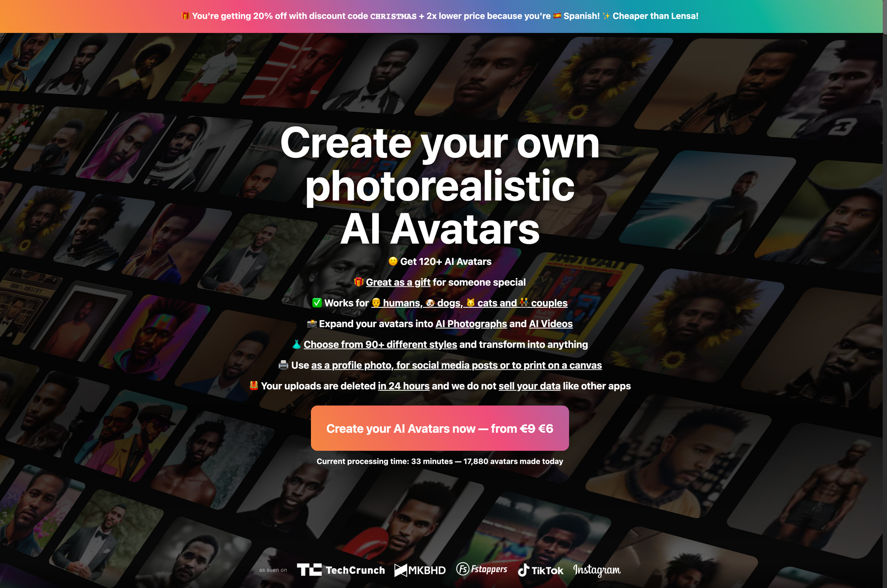Click the TechCrunch logo
Image resolution: width=887 pixels, height=588 pixels.
pos(341,570)
